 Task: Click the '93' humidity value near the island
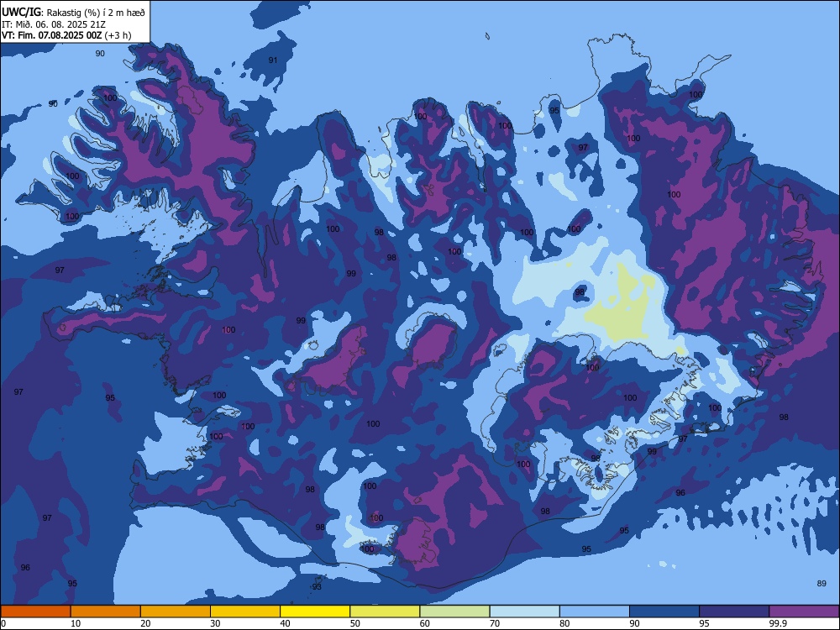(x=318, y=586)
